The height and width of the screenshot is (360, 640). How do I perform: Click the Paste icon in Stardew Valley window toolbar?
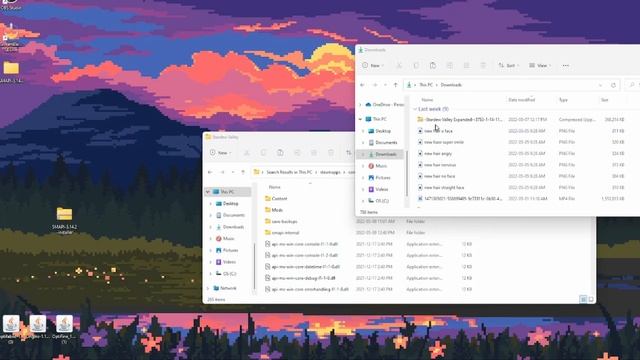pos(280,153)
